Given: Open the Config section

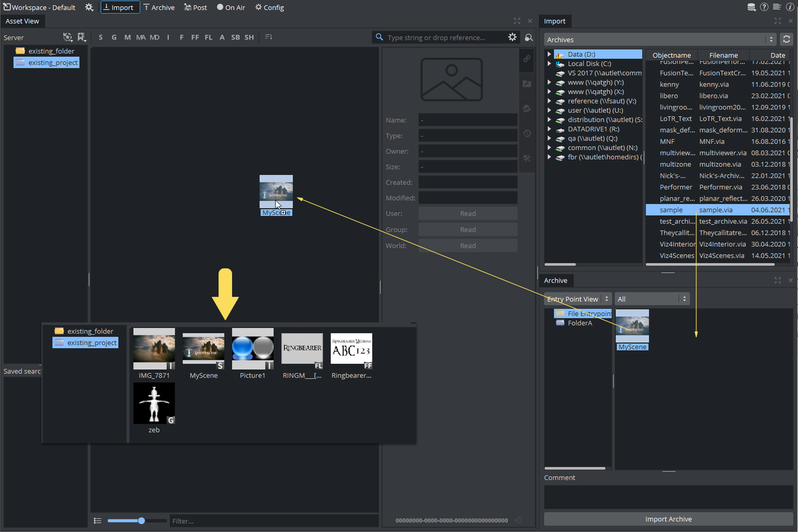Looking at the screenshot, I should [269, 7].
